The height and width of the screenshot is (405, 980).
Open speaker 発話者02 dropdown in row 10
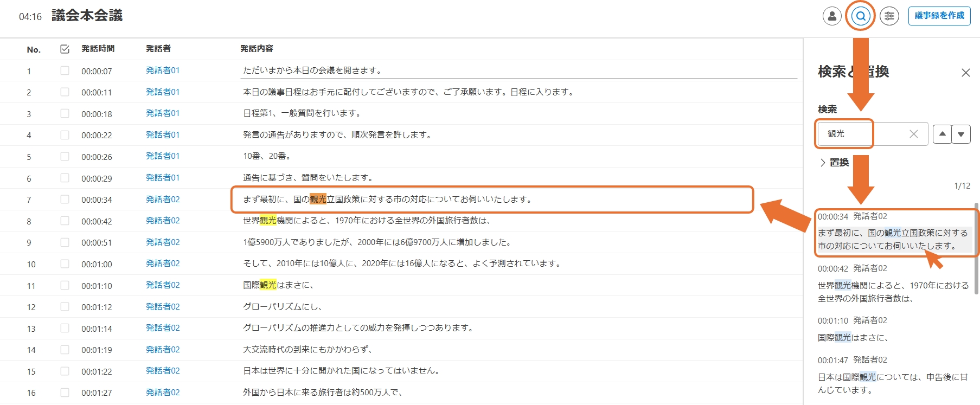[163, 263]
